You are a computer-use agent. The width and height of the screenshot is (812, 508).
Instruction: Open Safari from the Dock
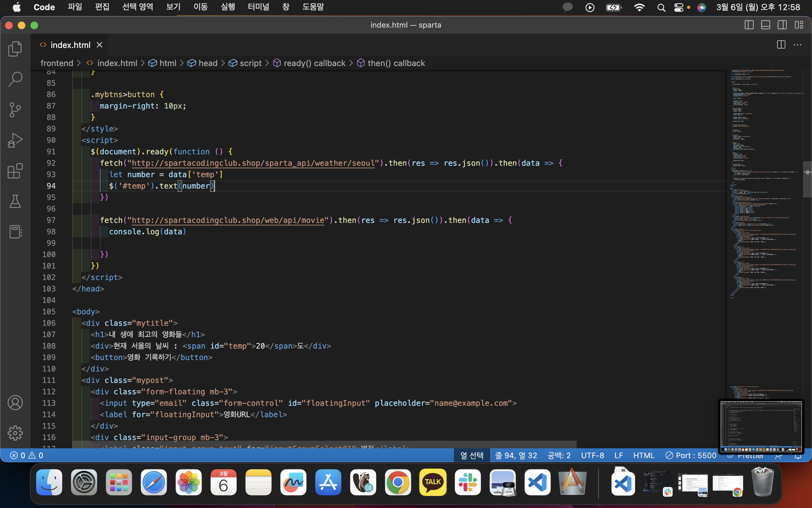154,483
